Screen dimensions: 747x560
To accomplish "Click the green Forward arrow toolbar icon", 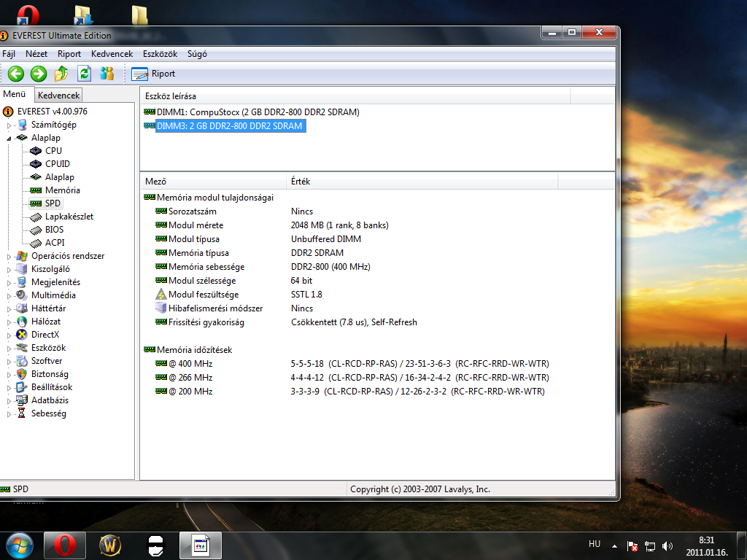I will (39, 74).
